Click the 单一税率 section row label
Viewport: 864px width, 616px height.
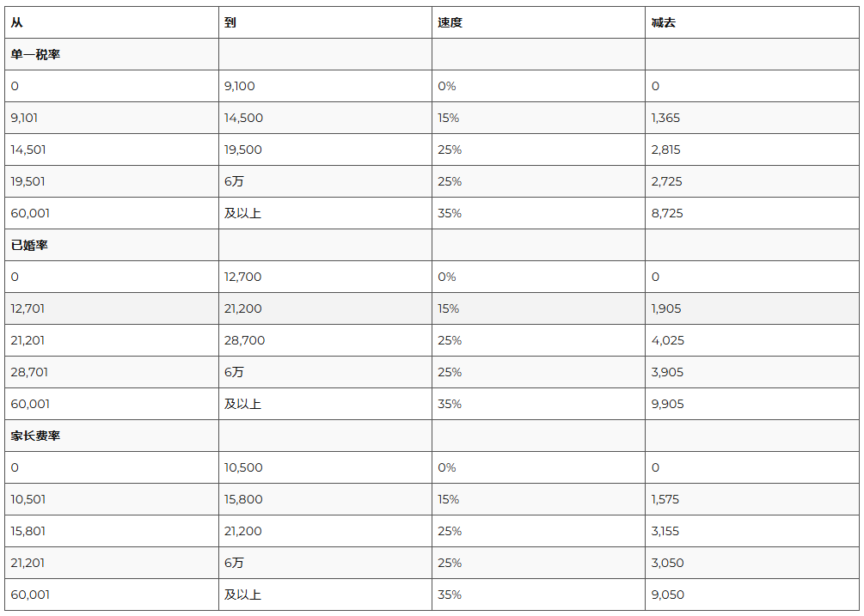[x=35, y=54]
